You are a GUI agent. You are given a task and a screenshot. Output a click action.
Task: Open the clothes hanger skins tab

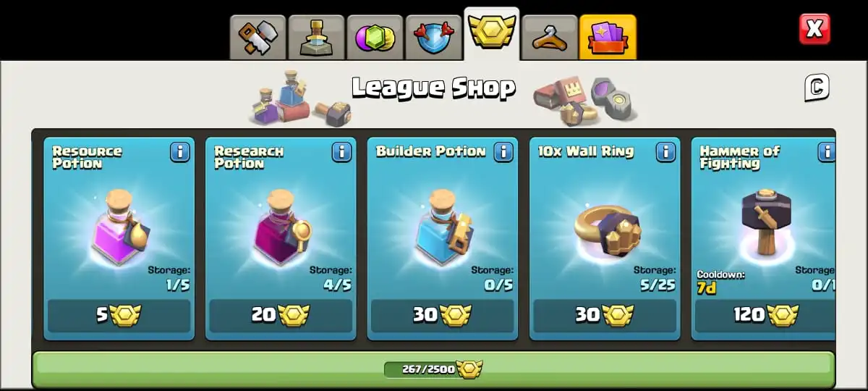click(550, 37)
